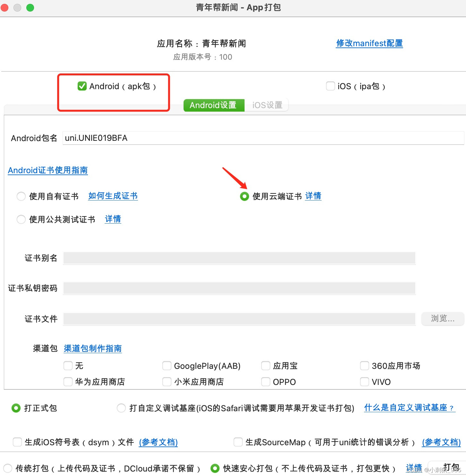Check the 华为应用商店 channel checkbox
The height and width of the screenshot is (476, 466).
[68, 382]
